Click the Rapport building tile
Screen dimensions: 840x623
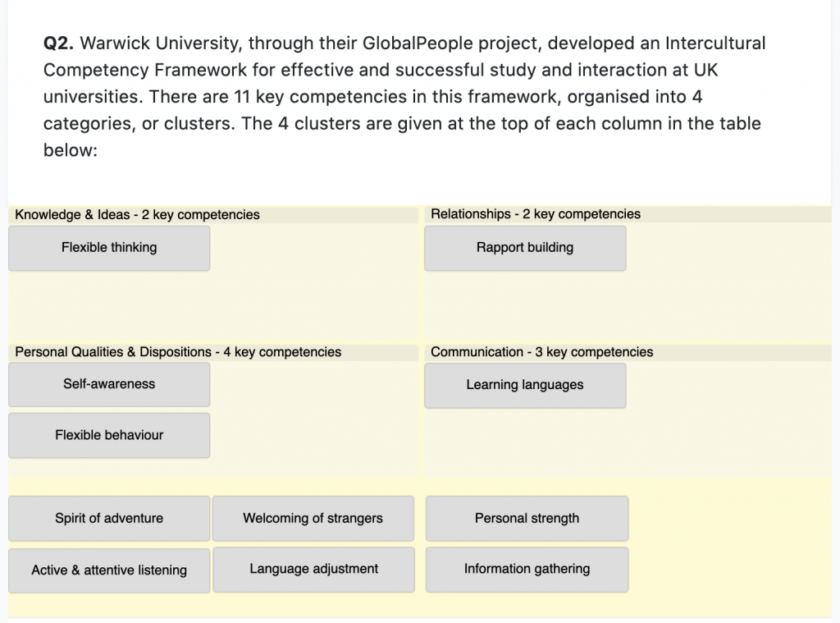pyautogui.click(x=525, y=248)
